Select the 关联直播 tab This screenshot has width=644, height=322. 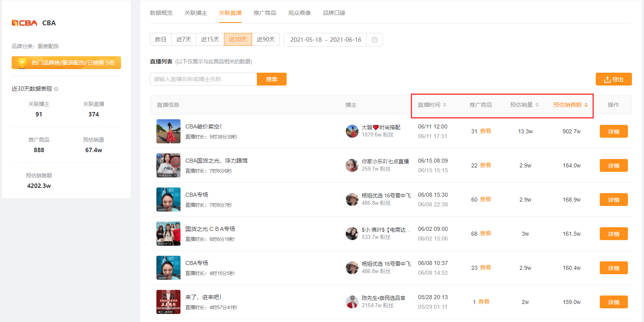(x=230, y=13)
